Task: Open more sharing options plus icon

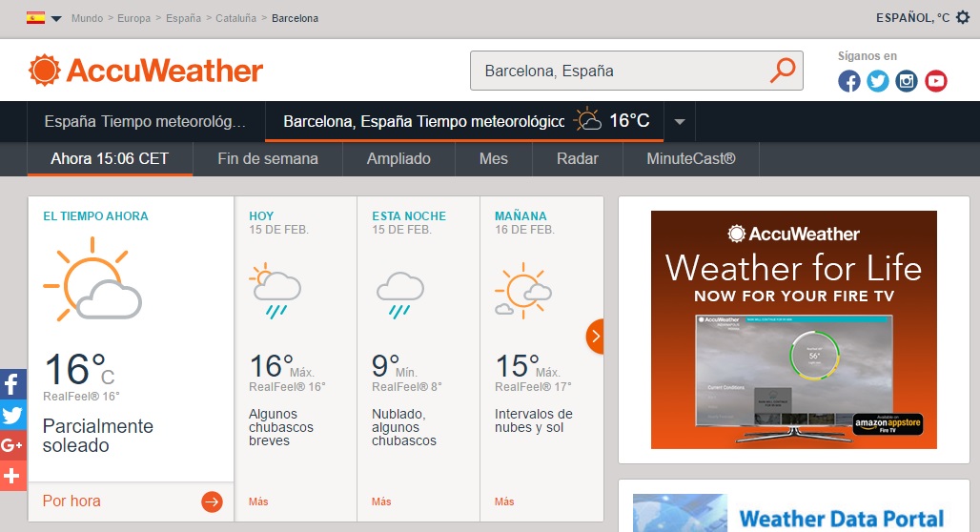Action: [x=12, y=476]
